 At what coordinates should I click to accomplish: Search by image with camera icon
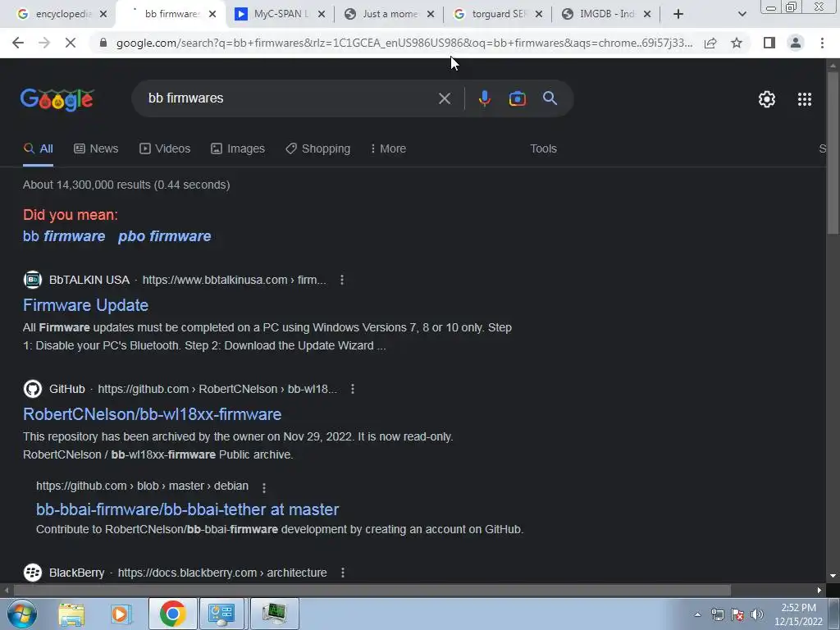click(x=517, y=98)
